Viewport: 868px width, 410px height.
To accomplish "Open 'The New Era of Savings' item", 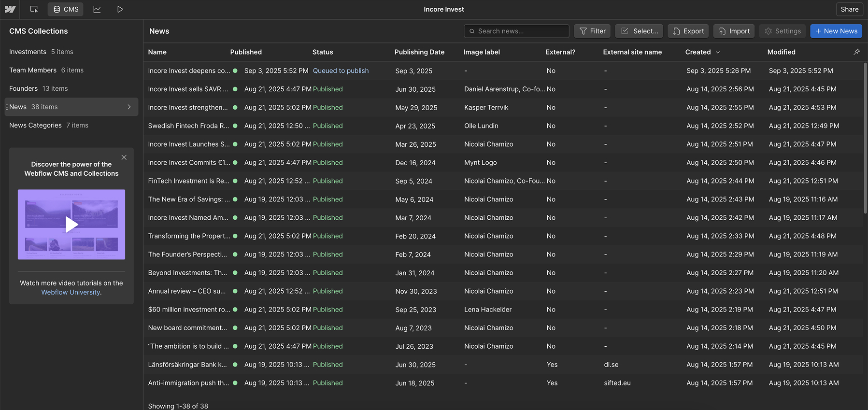I will pyautogui.click(x=189, y=199).
